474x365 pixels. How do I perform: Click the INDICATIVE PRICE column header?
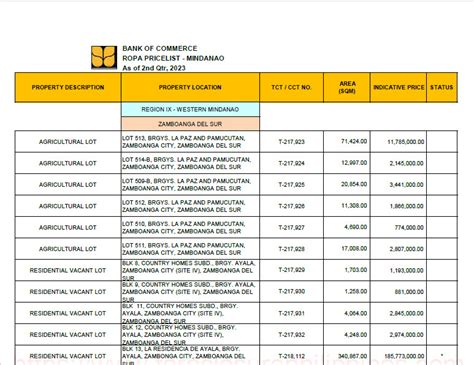398,87
